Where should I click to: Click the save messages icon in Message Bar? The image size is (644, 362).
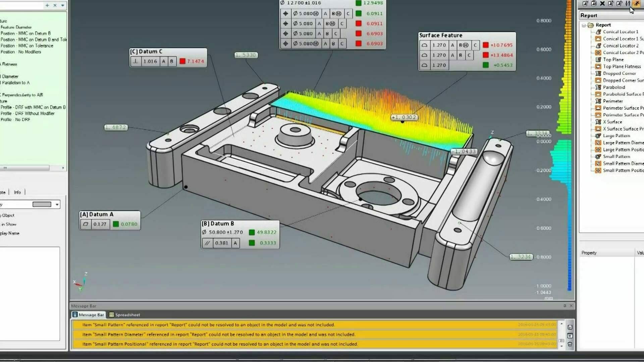(570, 327)
